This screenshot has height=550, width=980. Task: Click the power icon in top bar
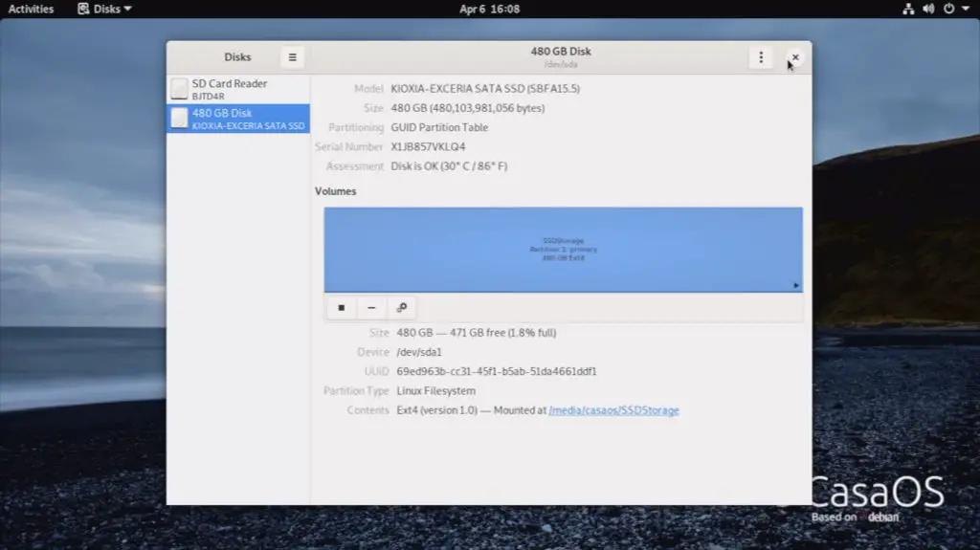[x=947, y=9]
